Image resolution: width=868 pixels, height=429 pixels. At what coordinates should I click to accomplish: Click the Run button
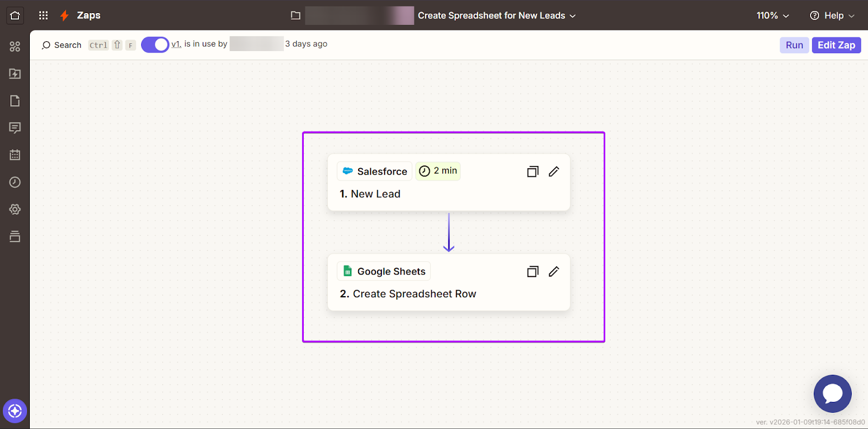tap(794, 45)
